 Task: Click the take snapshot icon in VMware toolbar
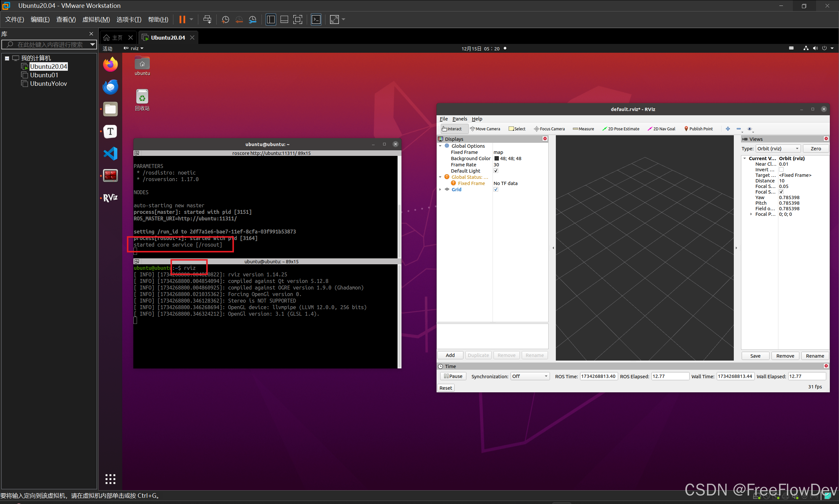click(225, 19)
